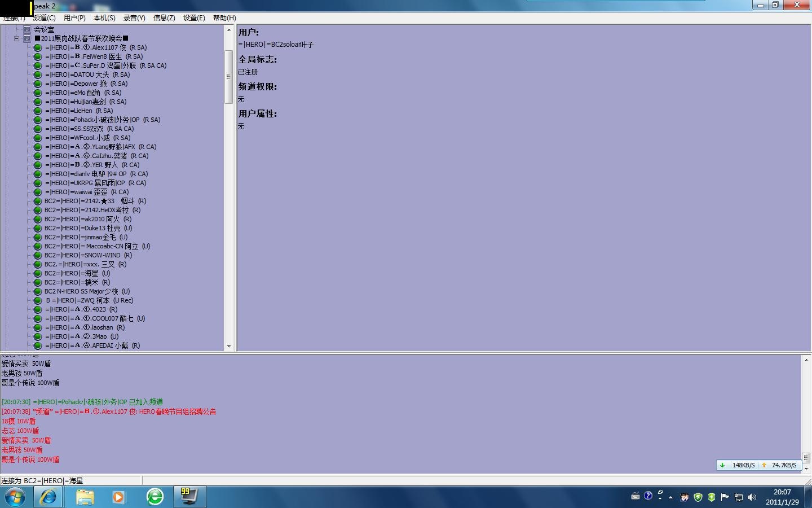The height and width of the screenshot is (508, 812).
Task: Open Internet Explorer from the taskbar
Action: tap(48, 497)
